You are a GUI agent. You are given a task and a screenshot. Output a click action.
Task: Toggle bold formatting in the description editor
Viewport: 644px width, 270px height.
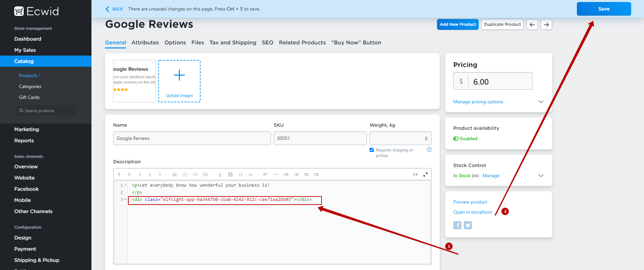coord(129,174)
